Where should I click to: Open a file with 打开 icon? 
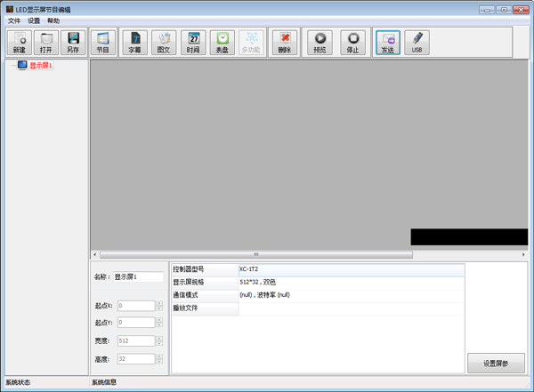[46, 42]
